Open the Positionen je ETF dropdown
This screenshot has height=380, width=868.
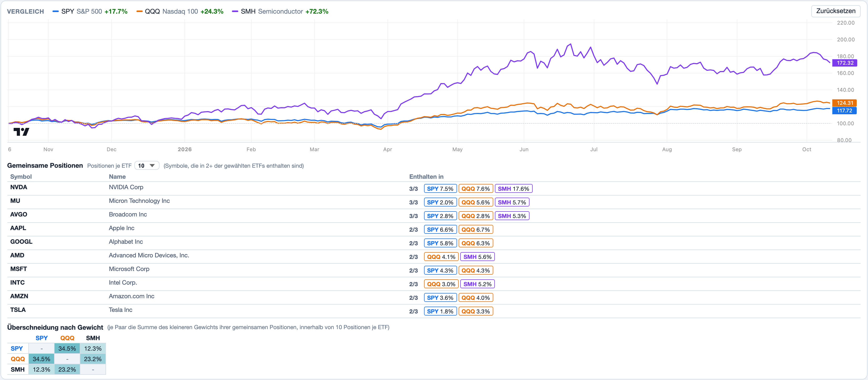[147, 166]
